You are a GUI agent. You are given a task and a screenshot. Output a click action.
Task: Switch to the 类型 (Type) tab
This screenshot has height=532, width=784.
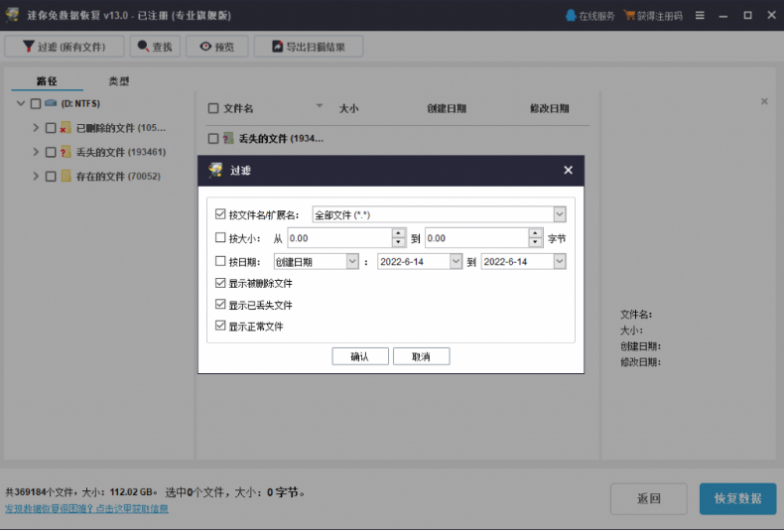(x=119, y=81)
